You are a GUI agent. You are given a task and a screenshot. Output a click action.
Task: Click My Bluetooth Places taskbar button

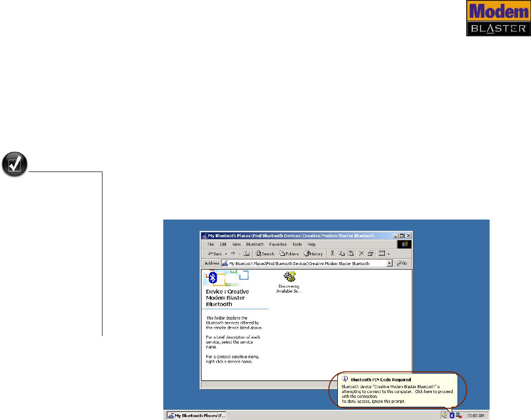[197, 416]
